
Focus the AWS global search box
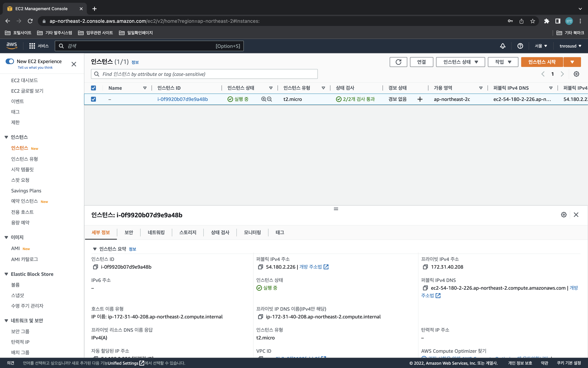149,46
